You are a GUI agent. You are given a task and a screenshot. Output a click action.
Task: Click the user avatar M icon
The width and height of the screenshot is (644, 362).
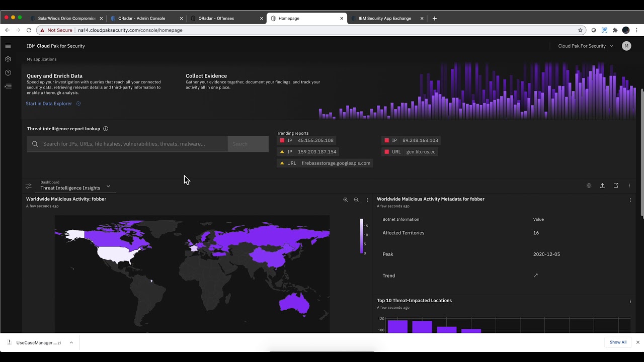[626, 46]
